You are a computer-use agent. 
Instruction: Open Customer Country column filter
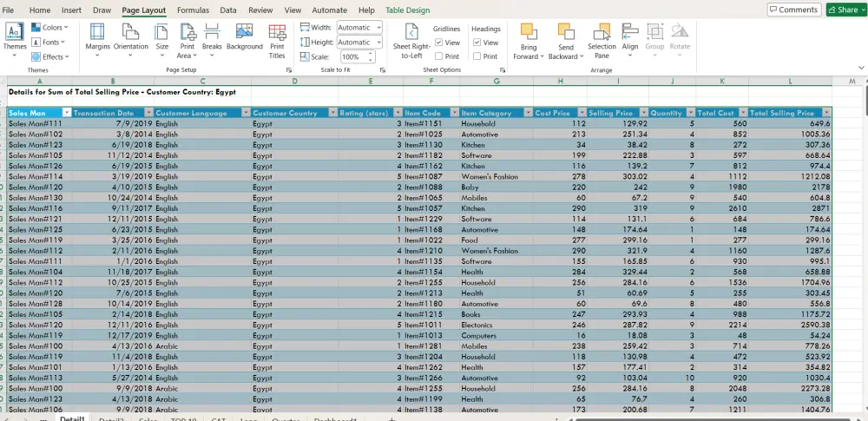point(333,113)
